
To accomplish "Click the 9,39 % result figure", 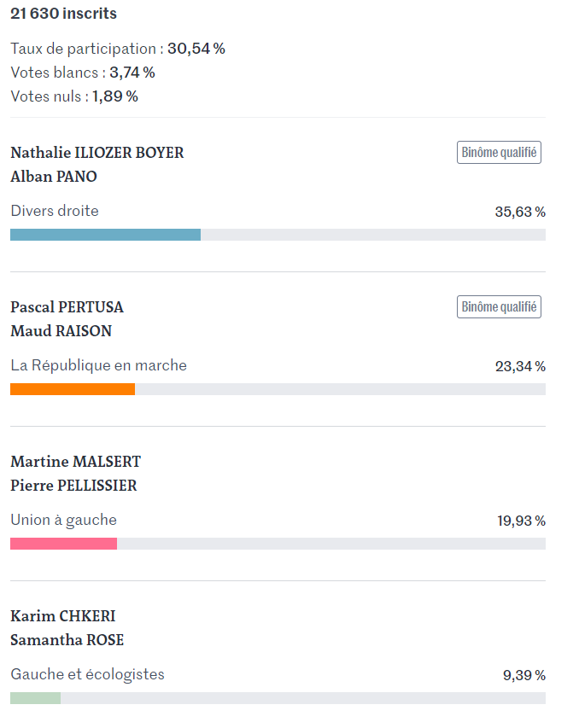I will (x=524, y=676).
